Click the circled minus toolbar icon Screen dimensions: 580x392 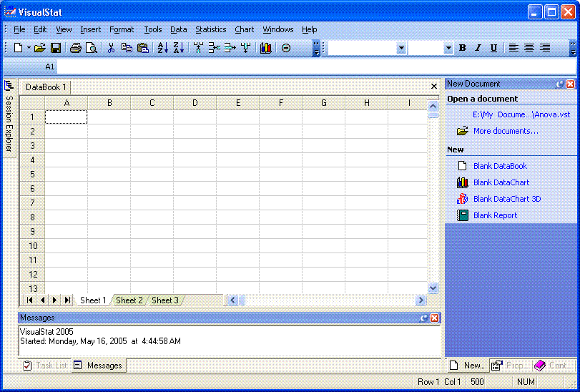coord(286,48)
